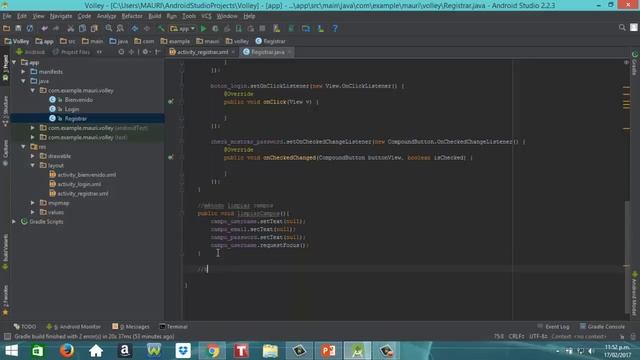Open Chrome from the taskbar
Screen dimensions: 640x360
pyautogui.click(x=212, y=351)
